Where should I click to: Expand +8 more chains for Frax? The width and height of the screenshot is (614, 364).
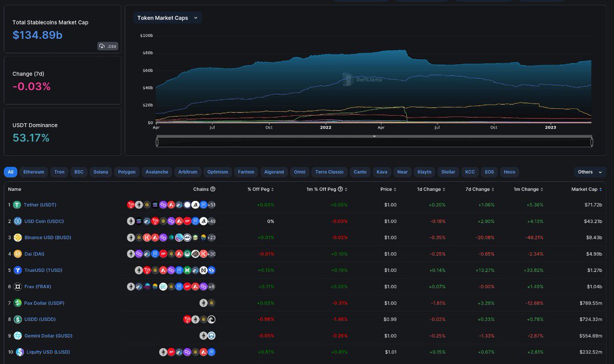click(212, 287)
